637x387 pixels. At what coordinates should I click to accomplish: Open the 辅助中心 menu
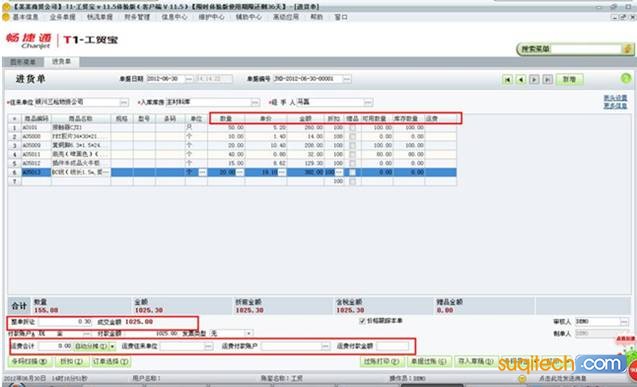click(249, 17)
